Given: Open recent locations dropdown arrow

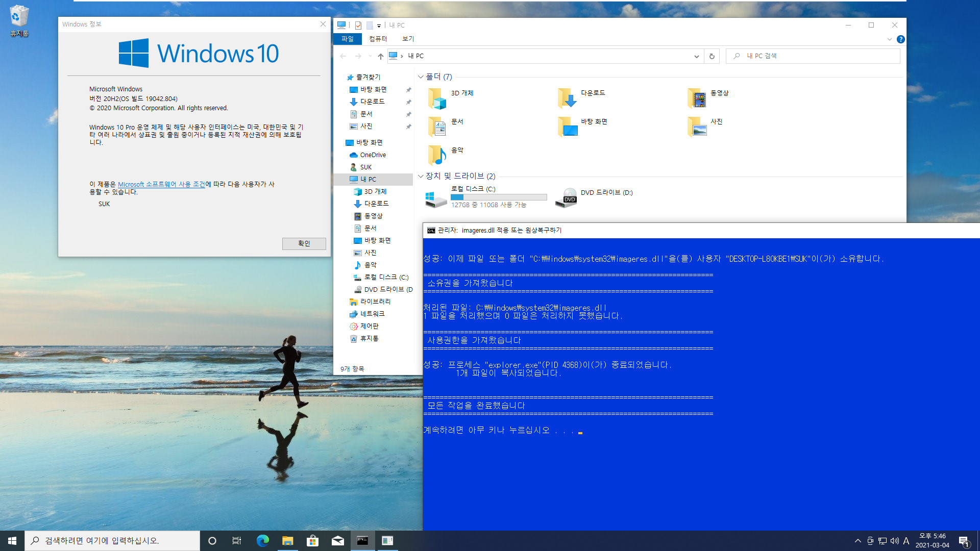Looking at the screenshot, I should pos(370,56).
